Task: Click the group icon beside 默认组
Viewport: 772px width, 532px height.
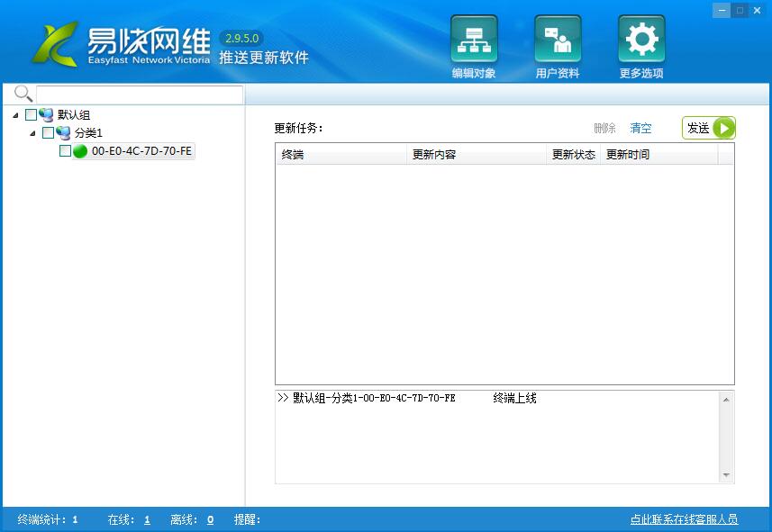Action: pyautogui.click(x=46, y=114)
